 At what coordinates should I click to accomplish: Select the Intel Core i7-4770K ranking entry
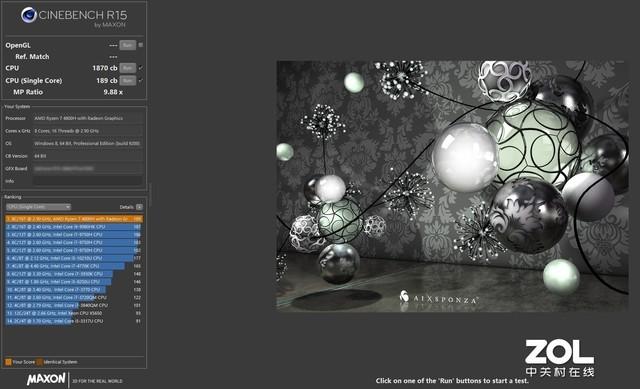[x=74, y=266]
